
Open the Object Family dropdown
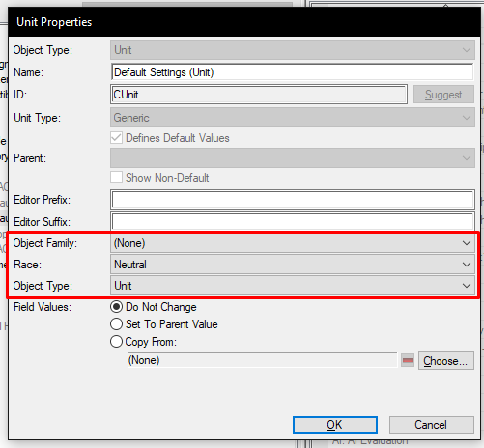293,243
